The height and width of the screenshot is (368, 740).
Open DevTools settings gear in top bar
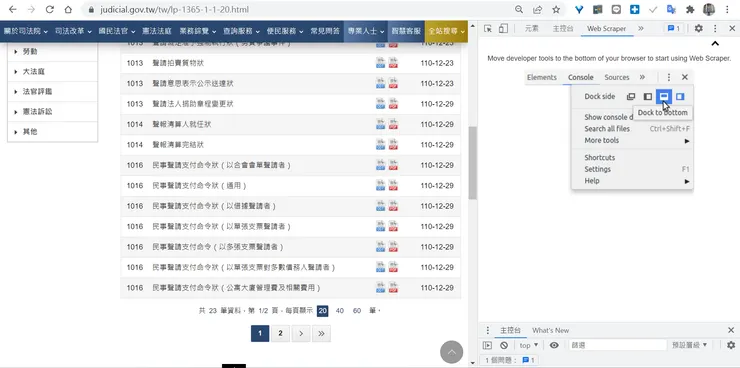698,29
